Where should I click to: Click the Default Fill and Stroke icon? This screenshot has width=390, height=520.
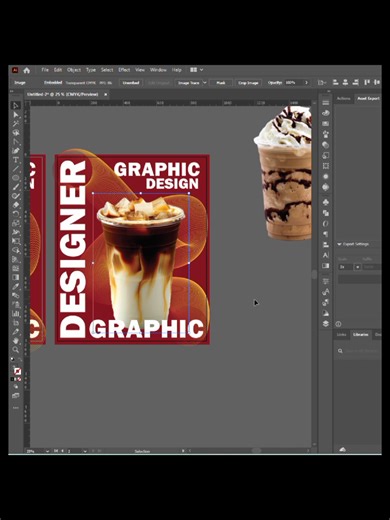(x=13, y=360)
